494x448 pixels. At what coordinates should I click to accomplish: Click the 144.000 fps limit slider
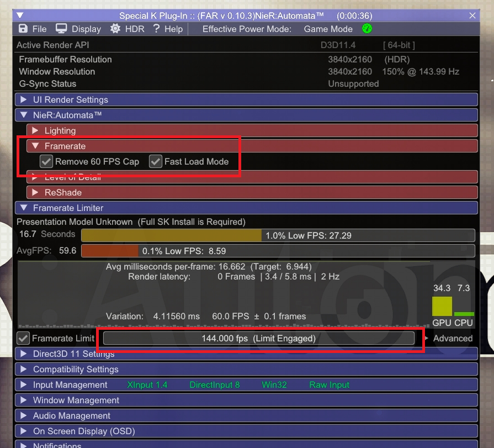259,338
